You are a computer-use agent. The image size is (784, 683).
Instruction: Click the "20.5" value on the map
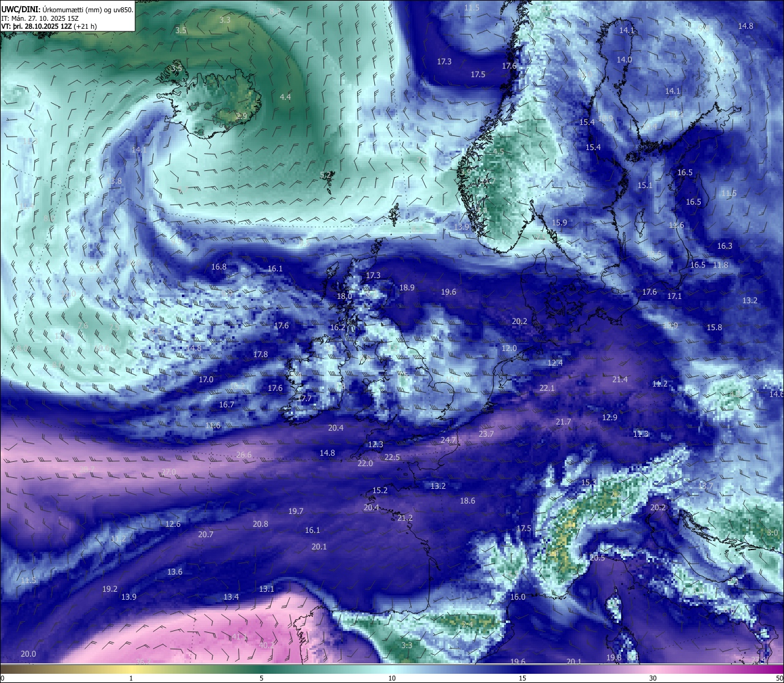click(x=597, y=557)
